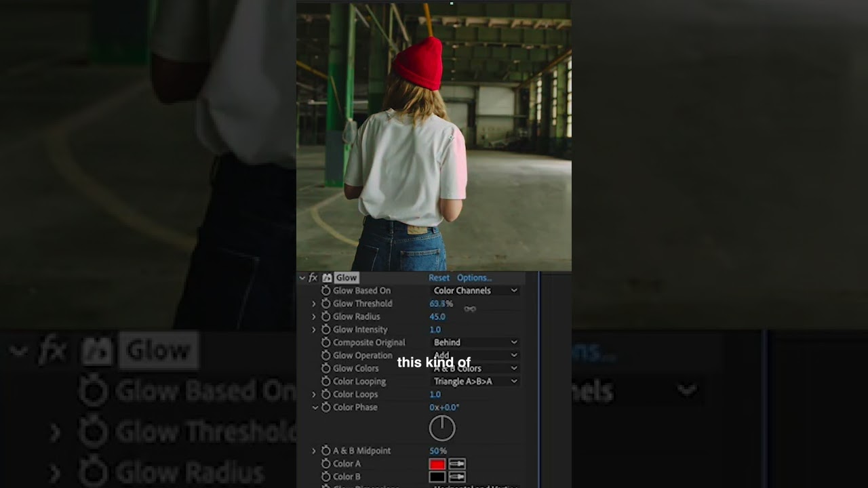This screenshot has width=868, height=488.
Task: Click the video preview of girl in red beanie
Action: click(434, 136)
